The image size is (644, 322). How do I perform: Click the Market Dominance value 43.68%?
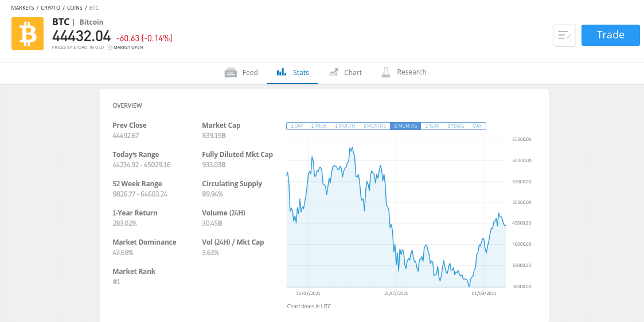(123, 252)
